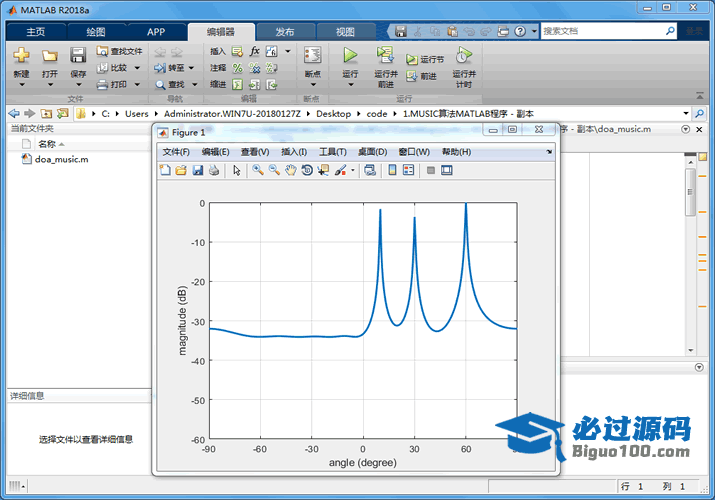This screenshot has height=500, width=715.
Task: Click the link plot icon
Action: (370, 170)
